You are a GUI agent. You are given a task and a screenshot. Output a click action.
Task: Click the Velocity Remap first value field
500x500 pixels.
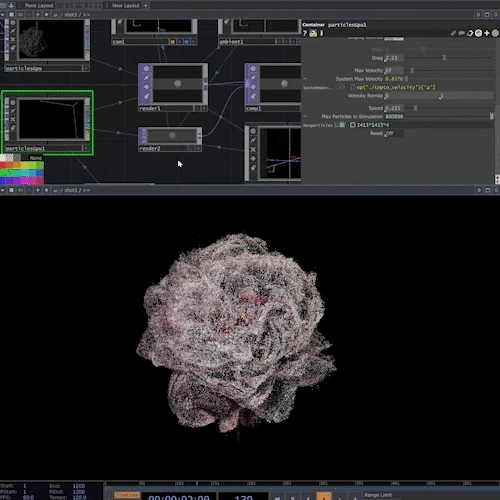[411, 96]
